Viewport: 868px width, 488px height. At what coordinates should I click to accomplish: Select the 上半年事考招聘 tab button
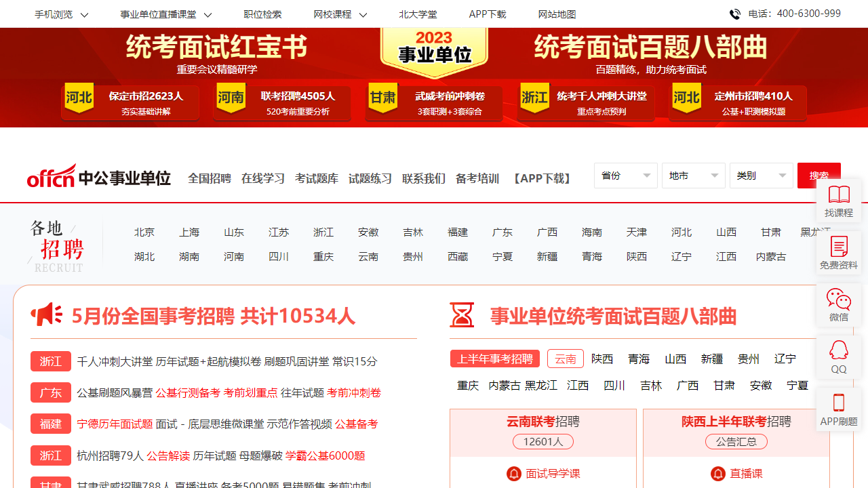coord(495,359)
